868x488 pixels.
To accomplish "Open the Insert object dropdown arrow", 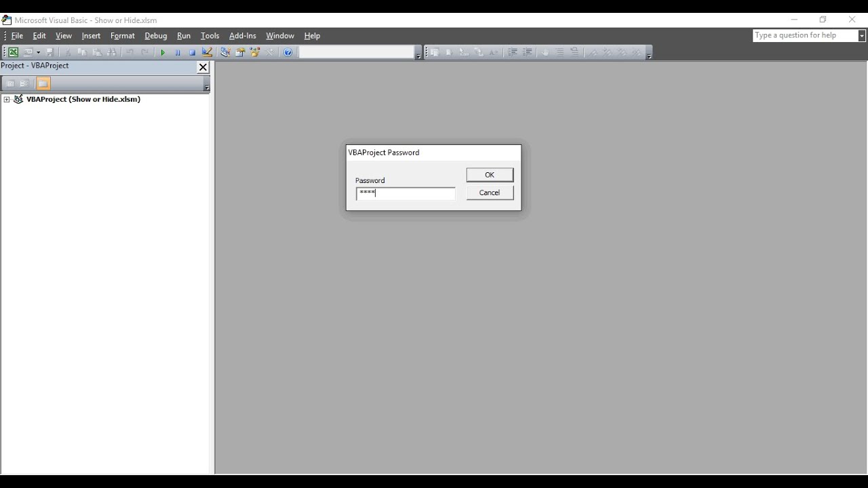I will (38, 52).
